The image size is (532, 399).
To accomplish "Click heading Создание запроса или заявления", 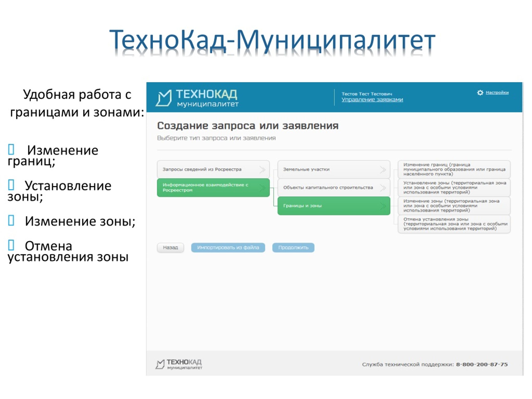I will (x=248, y=126).
